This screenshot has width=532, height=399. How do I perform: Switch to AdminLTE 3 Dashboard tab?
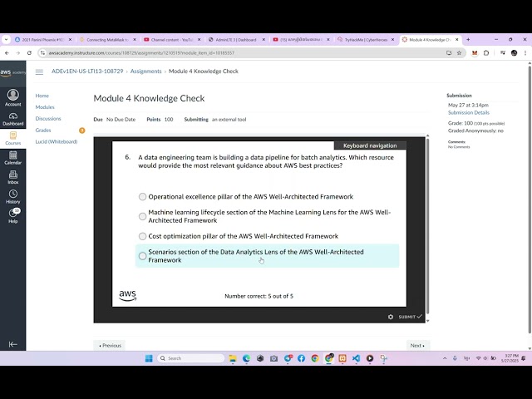coord(237,40)
